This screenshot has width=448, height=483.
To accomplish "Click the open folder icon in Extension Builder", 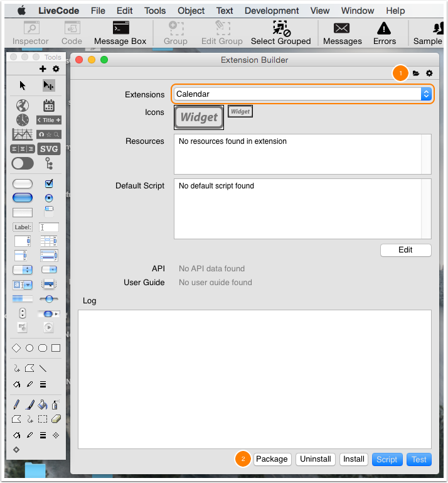I will (416, 73).
